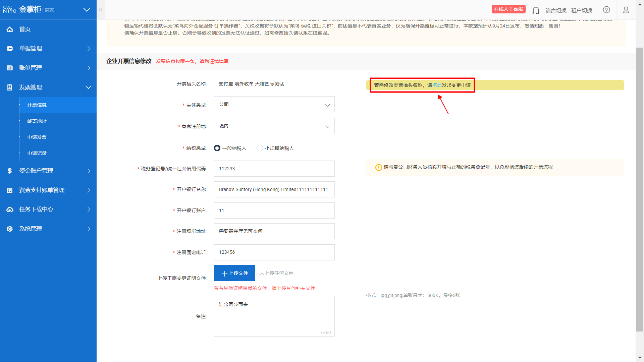Open the 开票信息 submenu item
This screenshot has width=644, height=362.
pos(58,105)
